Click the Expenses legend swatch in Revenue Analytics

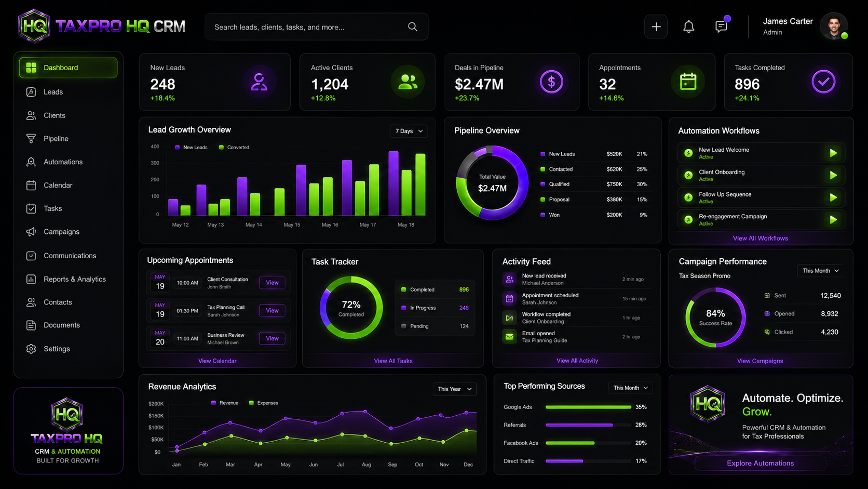[251, 403]
